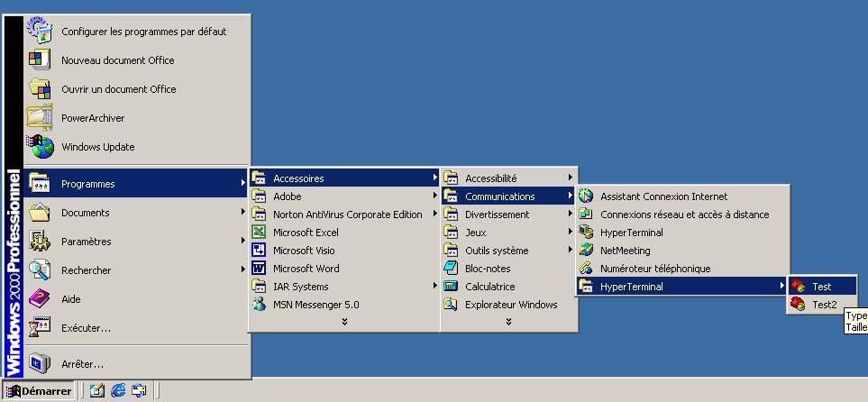This screenshot has width=868, height=402.
Task: Click the Assistant Connexion Internet icon
Action: [586, 196]
